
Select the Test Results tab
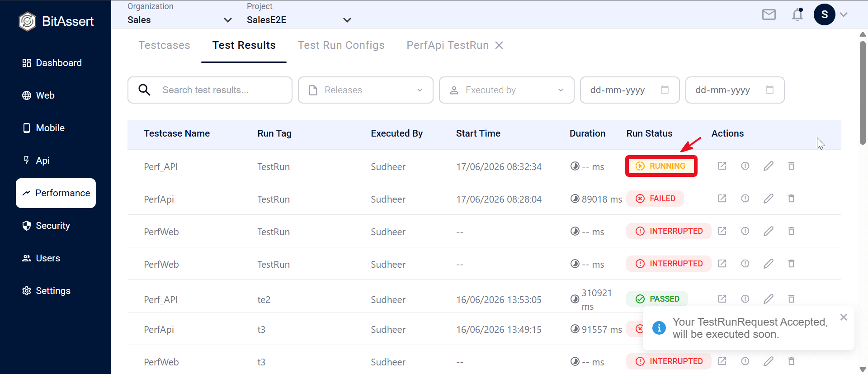coord(244,45)
